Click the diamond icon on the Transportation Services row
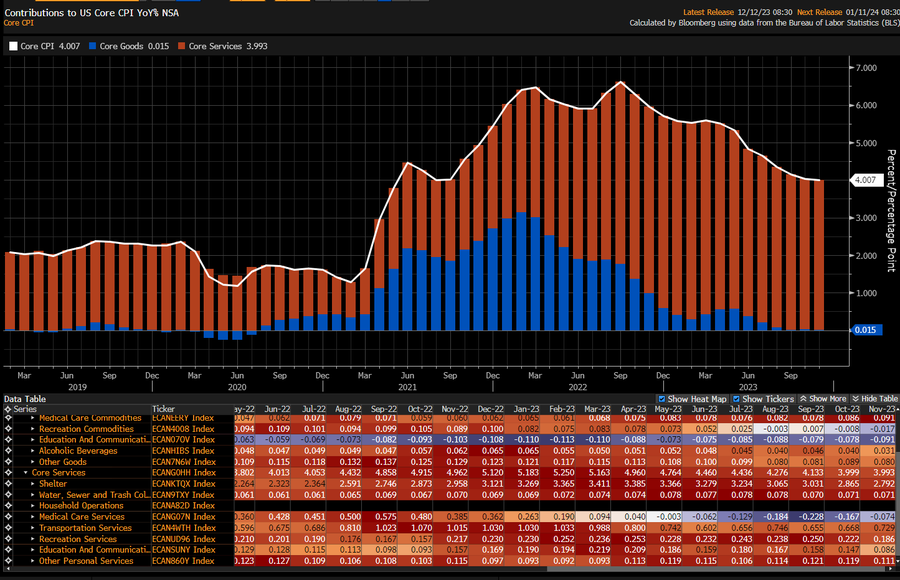 tap(8, 527)
